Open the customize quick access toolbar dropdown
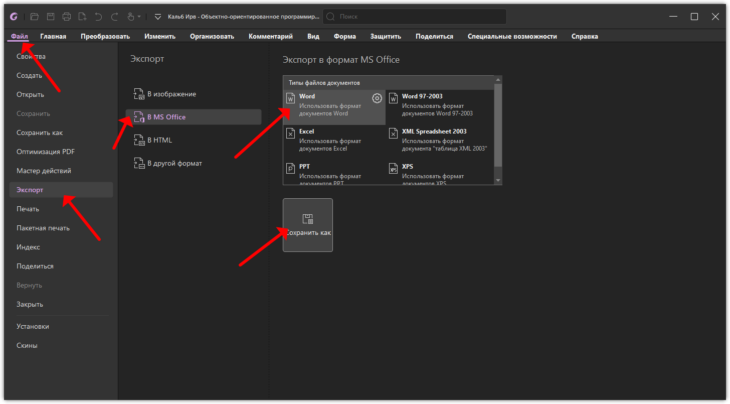 tap(158, 17)
